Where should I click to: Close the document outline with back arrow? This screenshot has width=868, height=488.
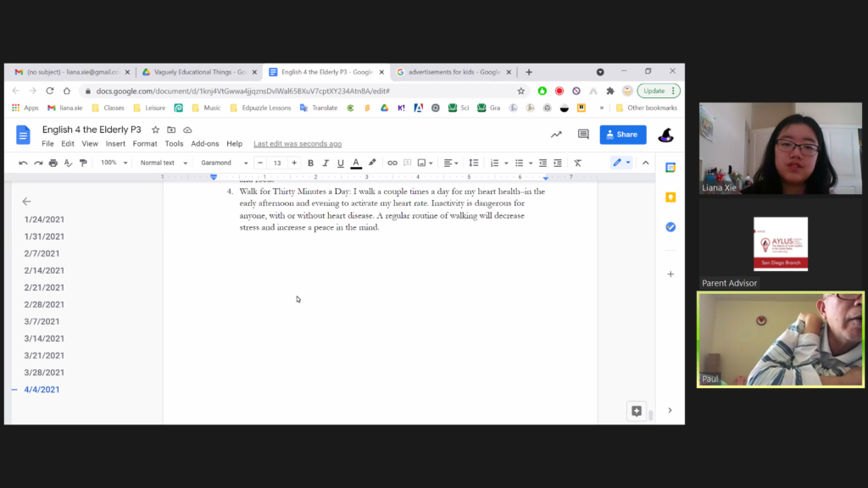coord(26,202)
